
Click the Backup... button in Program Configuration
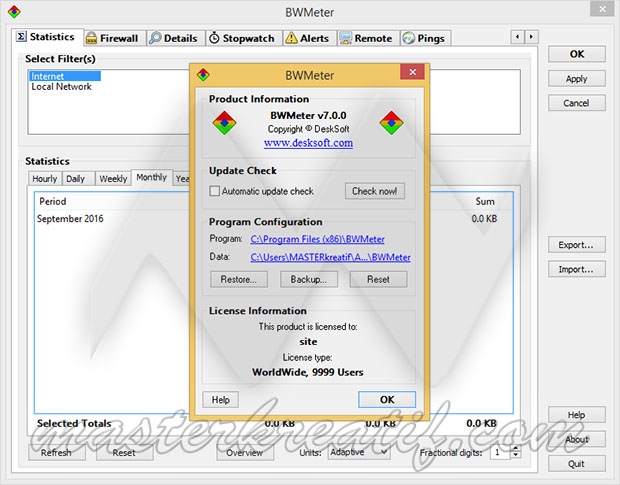[309, 279]
